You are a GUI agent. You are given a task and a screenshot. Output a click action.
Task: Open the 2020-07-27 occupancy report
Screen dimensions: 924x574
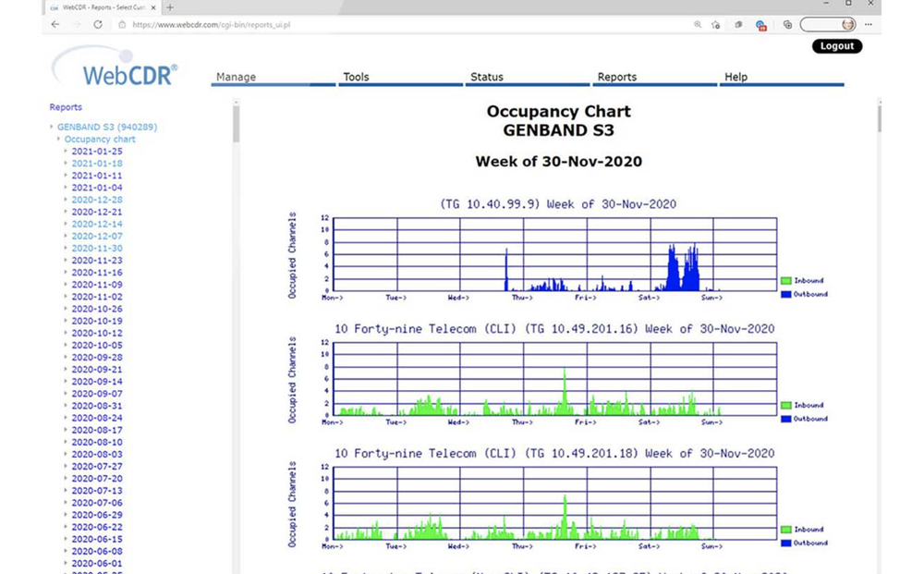click(97, 467)
